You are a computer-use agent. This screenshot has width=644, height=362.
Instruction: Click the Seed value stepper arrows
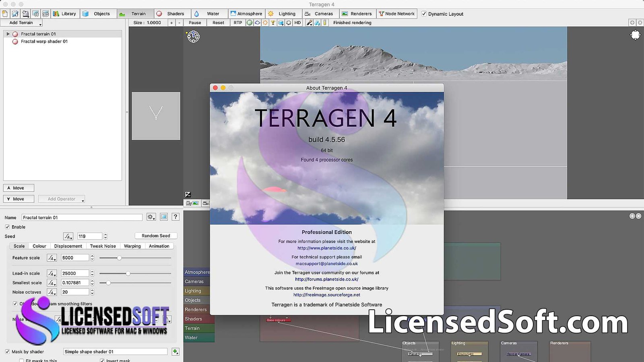[105, 236]
